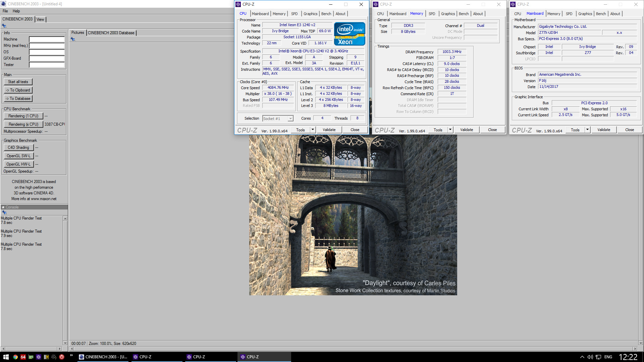Click the CINEBENCH app icon in title bar
This screenshot has width=644, height=362.
click(x=4, y=4)
